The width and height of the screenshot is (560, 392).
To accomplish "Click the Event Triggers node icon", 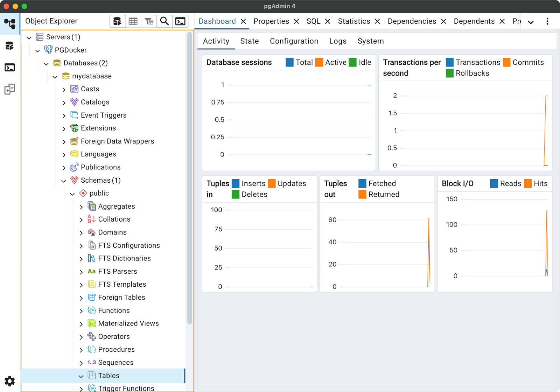I will pos(74,115).
